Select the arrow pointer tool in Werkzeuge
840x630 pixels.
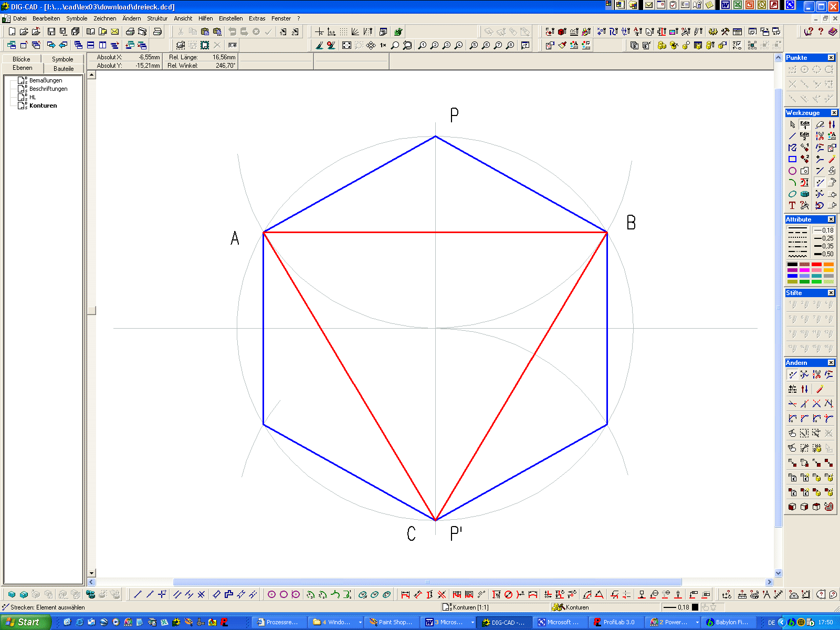pyautogui.click(x=792, y=124)
